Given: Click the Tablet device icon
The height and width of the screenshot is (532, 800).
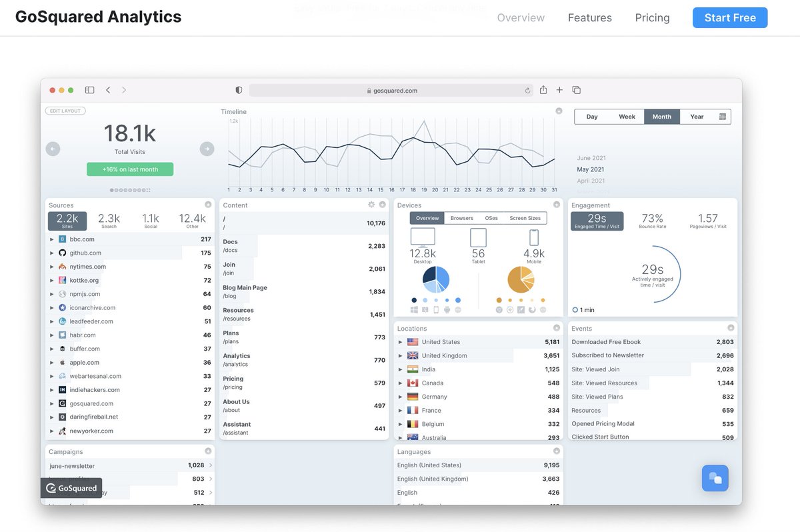Looking at the screenshot, I should (x=478, y=237).
